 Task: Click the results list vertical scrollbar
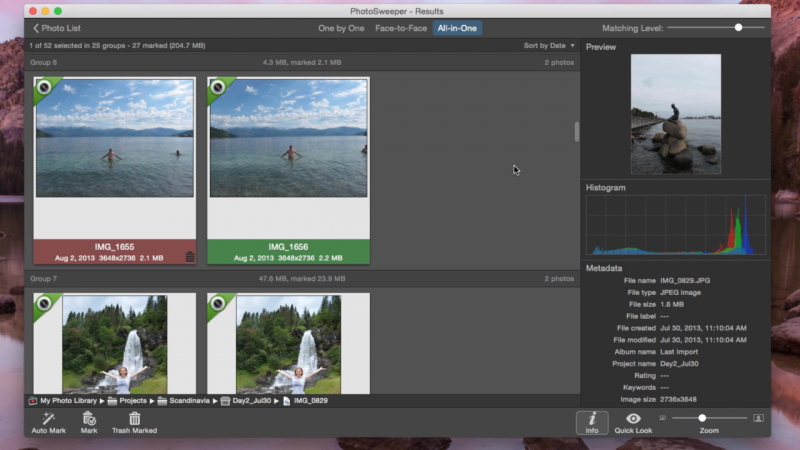[x=577, y=132]
